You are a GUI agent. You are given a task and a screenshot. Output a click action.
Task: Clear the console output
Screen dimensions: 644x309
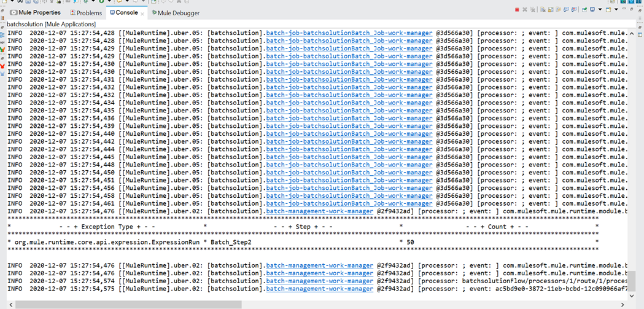543,9
